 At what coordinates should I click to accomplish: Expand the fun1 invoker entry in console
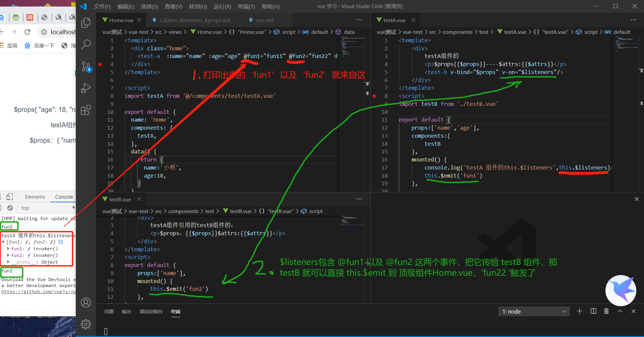(x=8, y=249)
